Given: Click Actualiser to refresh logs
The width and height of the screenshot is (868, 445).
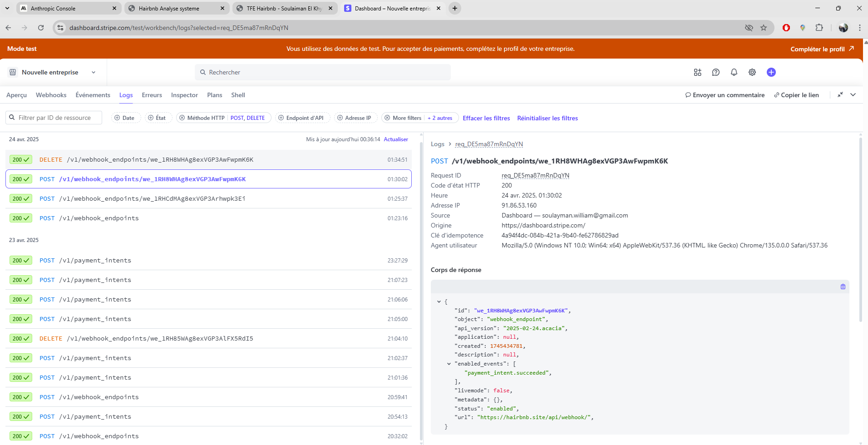Looking at the screenshot, I should (x=395, y=139).
